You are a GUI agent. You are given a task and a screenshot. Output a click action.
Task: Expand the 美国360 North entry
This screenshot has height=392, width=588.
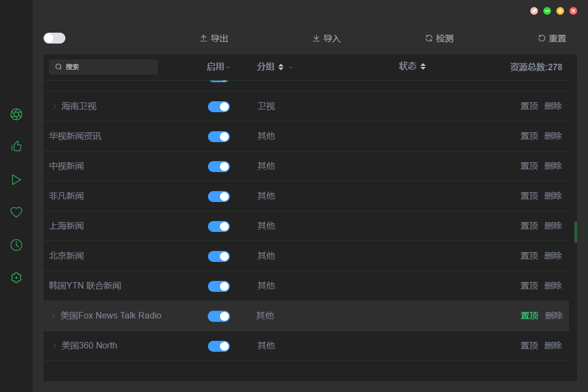pos(54,345)
